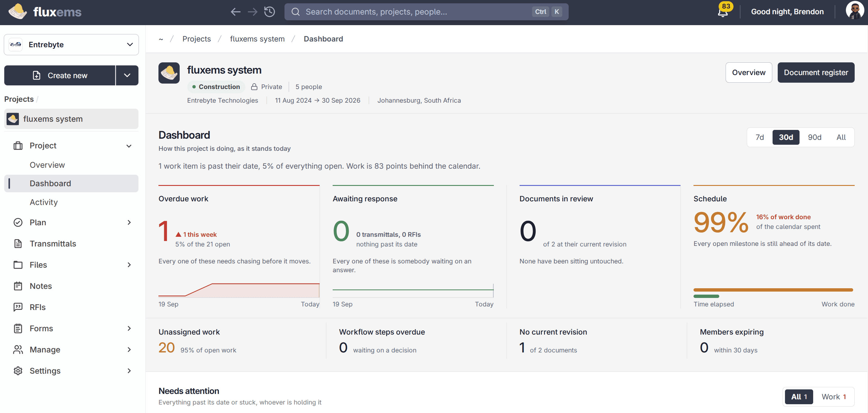
Task: Select the 30d time range
Action: coord(786,137)
